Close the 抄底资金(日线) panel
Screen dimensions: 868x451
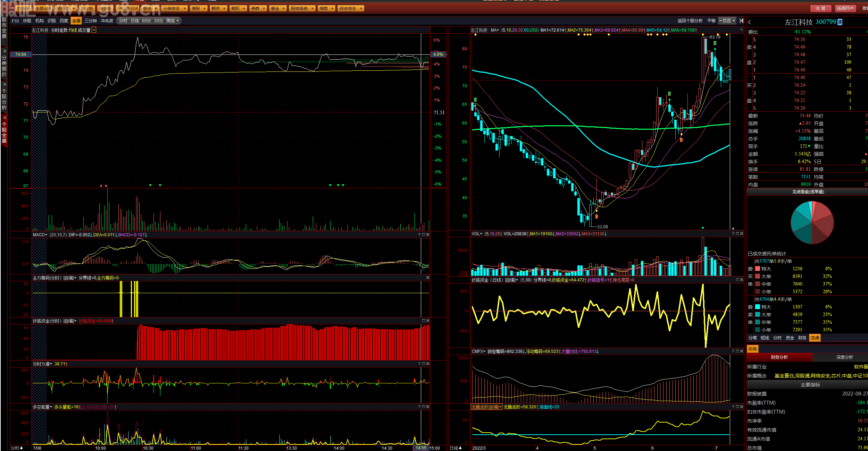(742, 280)
